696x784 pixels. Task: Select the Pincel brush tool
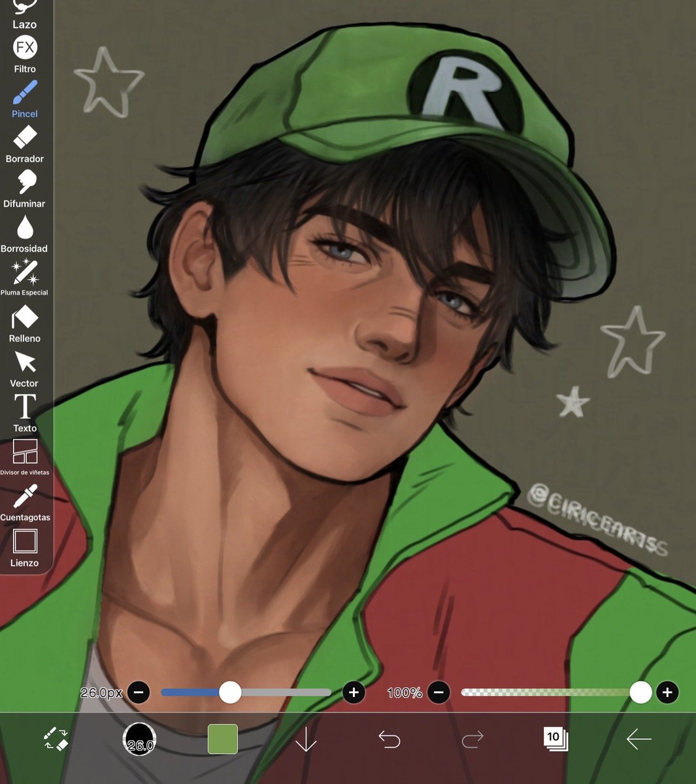[25, 99]
